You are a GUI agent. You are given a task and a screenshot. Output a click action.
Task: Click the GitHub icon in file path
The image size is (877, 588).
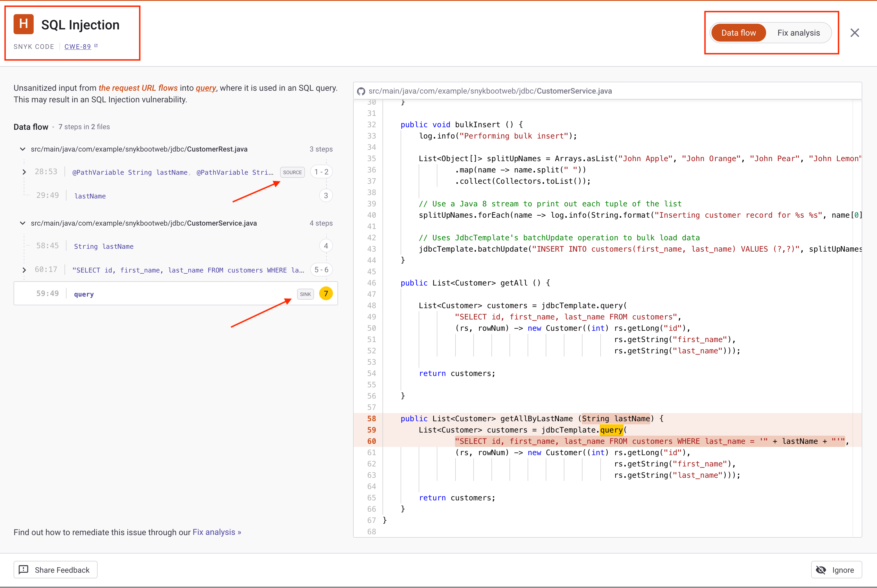[361, 91]
